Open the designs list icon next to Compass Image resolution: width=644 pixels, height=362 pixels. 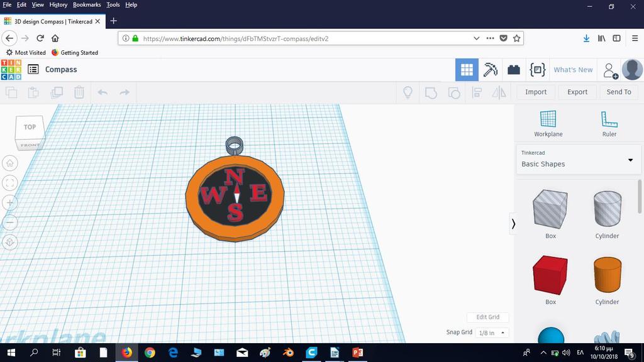[33, 69]
